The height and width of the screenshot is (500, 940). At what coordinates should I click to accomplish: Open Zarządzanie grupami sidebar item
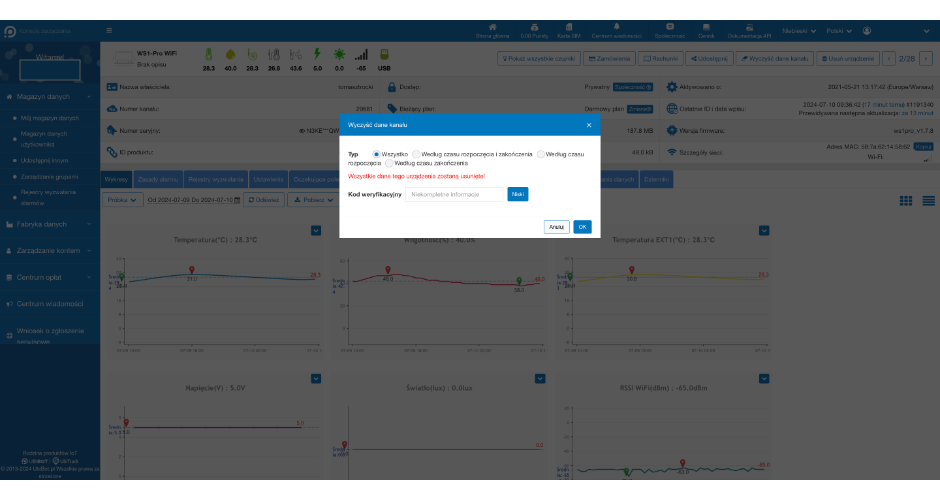[x=49, y=177]
